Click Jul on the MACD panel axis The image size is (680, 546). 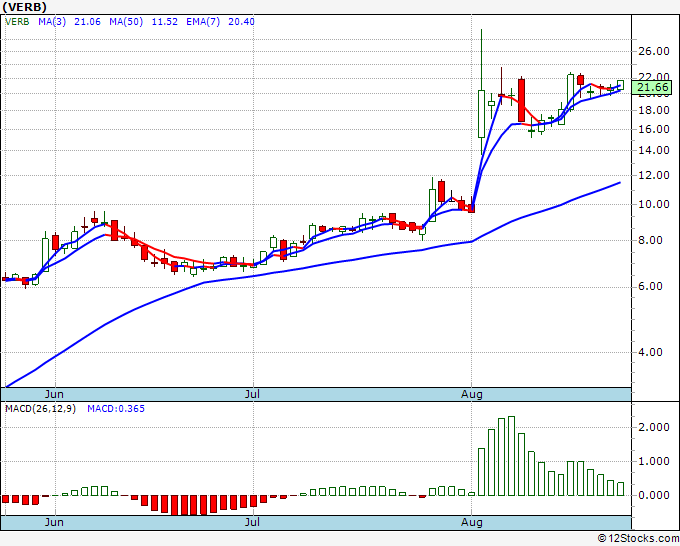tap(252, 522)
